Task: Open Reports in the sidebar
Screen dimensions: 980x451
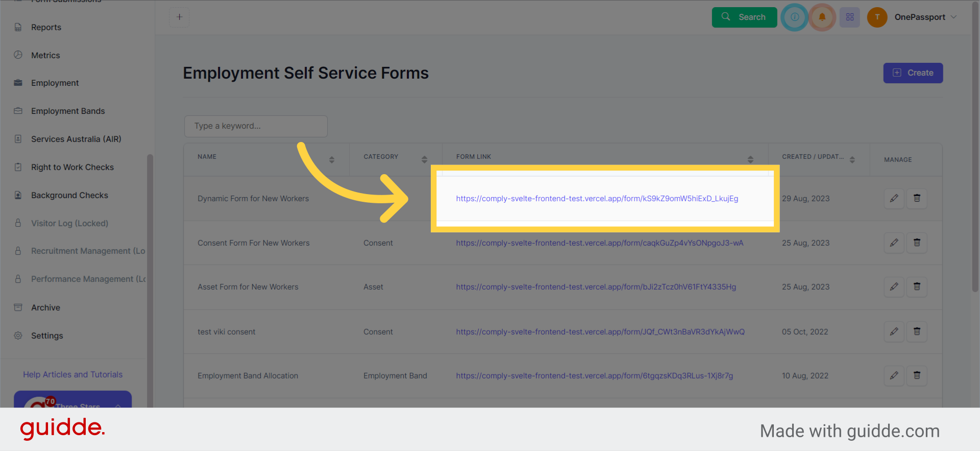Action: 46,27
